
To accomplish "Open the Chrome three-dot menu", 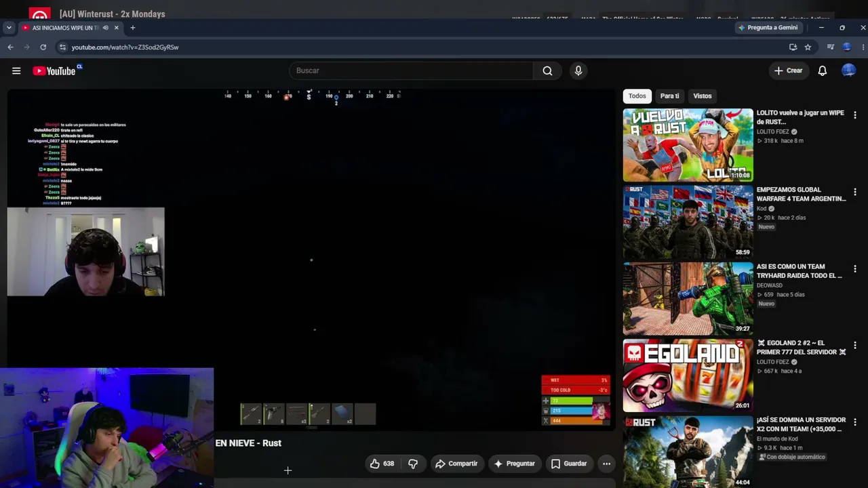I will click(x=863, y=47).
